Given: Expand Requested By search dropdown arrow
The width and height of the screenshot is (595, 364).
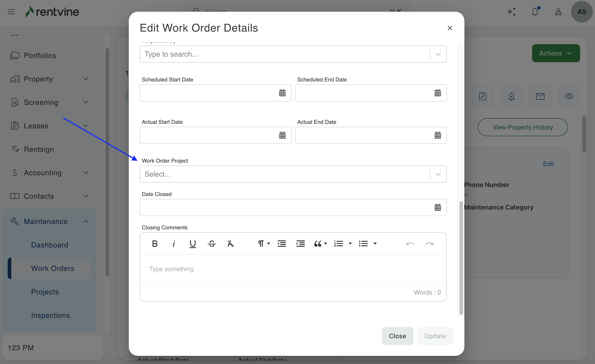Looking at the screenshot, I should coord(438,54).
